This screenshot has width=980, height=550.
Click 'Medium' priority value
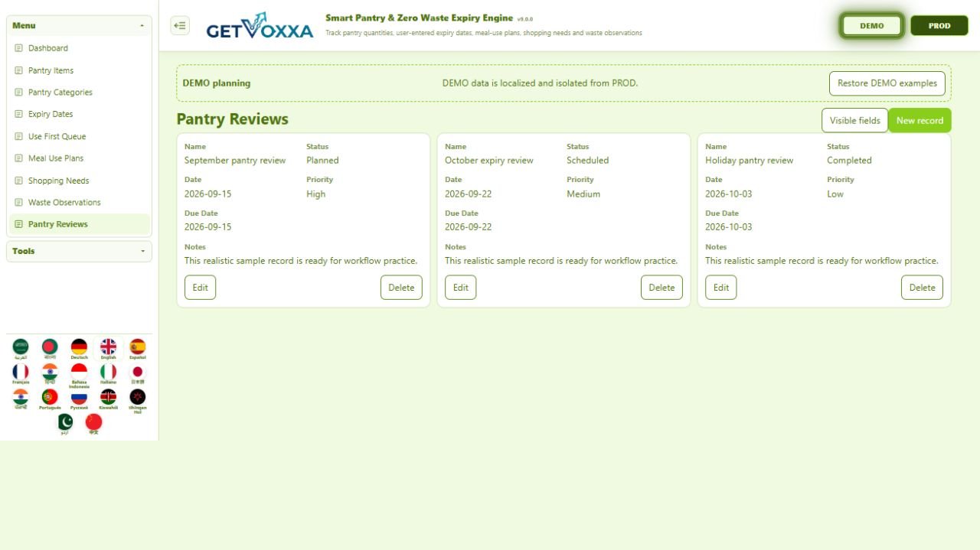pos(583,194)
